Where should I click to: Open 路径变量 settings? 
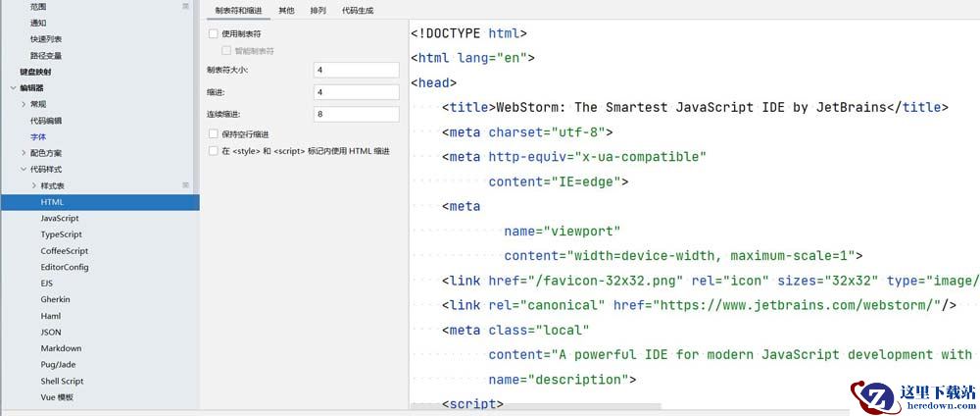pyautogui.click(x=46, y=55)
